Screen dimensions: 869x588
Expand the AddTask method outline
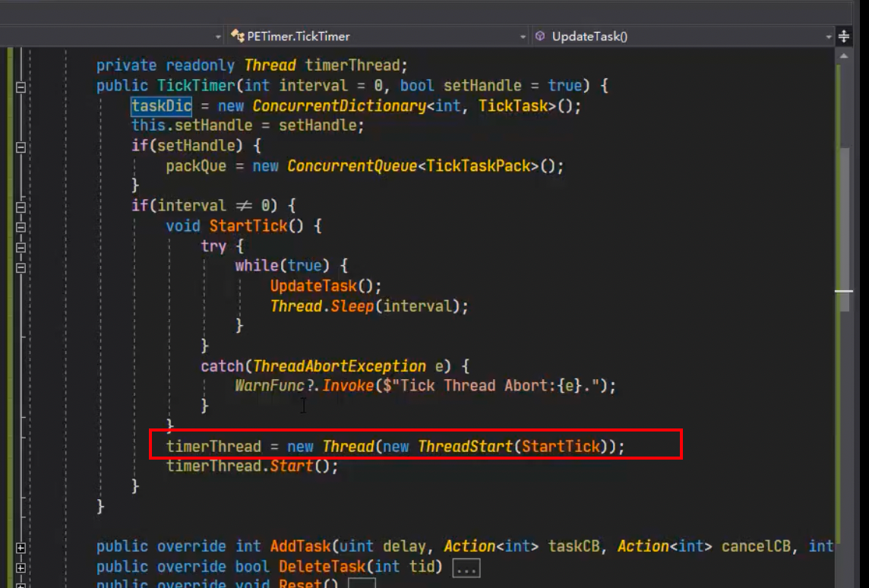(21, 547)
